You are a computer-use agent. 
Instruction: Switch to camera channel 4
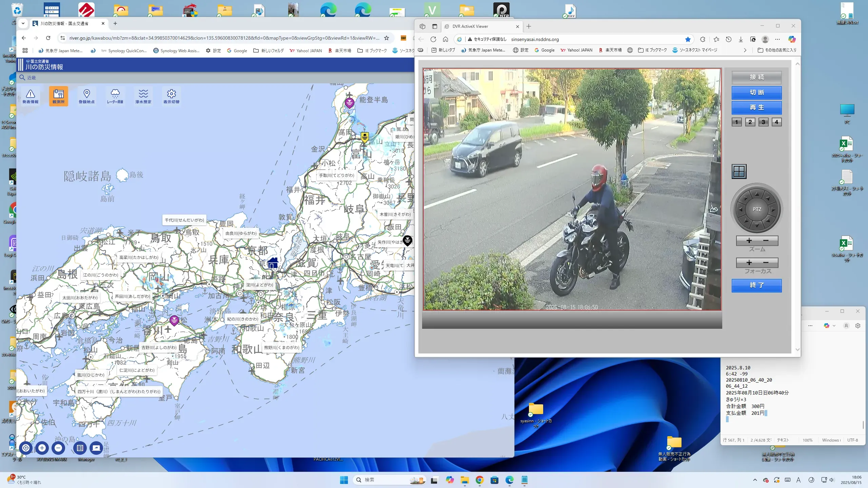click(776, 122)
